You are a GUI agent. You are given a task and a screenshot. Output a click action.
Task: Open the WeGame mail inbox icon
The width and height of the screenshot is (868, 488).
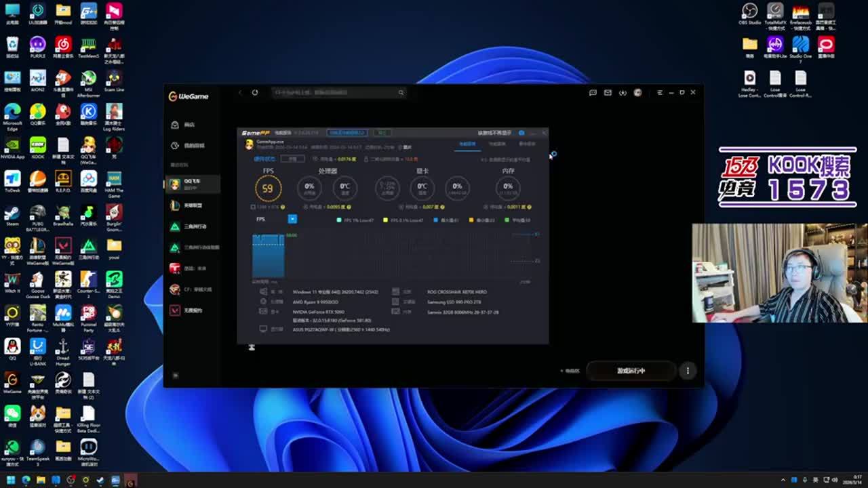608,93
